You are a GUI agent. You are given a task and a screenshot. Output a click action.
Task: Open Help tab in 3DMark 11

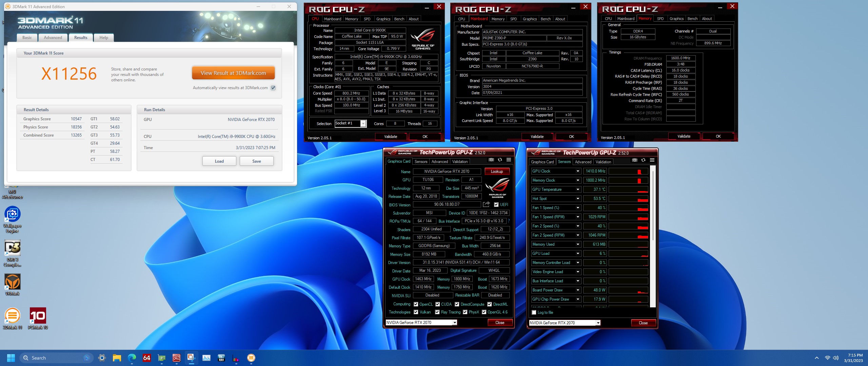pos(104,38)
